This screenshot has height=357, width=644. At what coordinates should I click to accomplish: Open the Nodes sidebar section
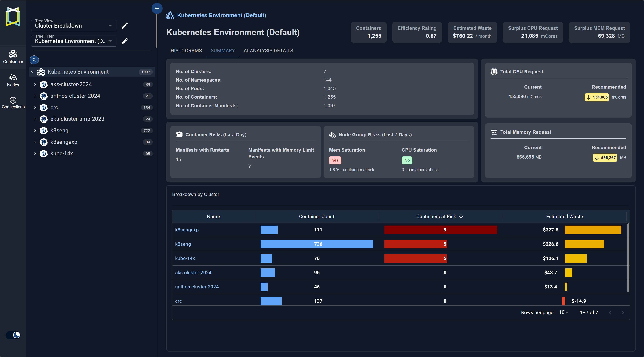(13, 80)
